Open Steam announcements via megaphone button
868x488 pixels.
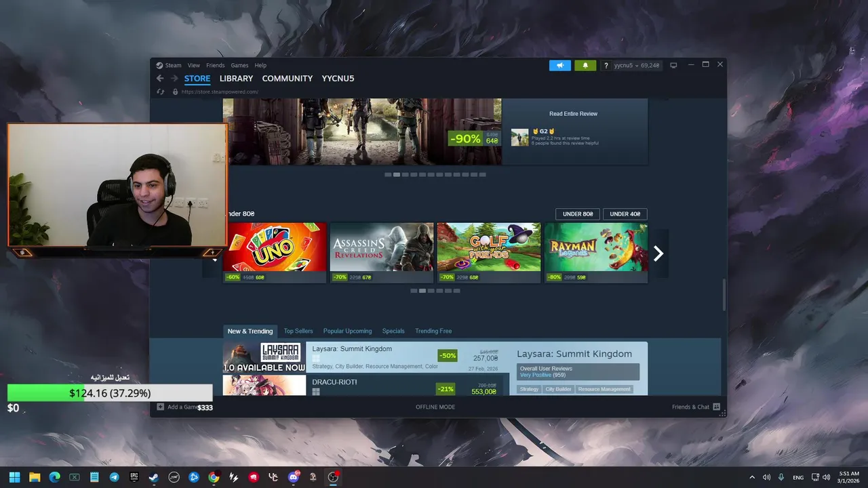[x=560, y=65]
